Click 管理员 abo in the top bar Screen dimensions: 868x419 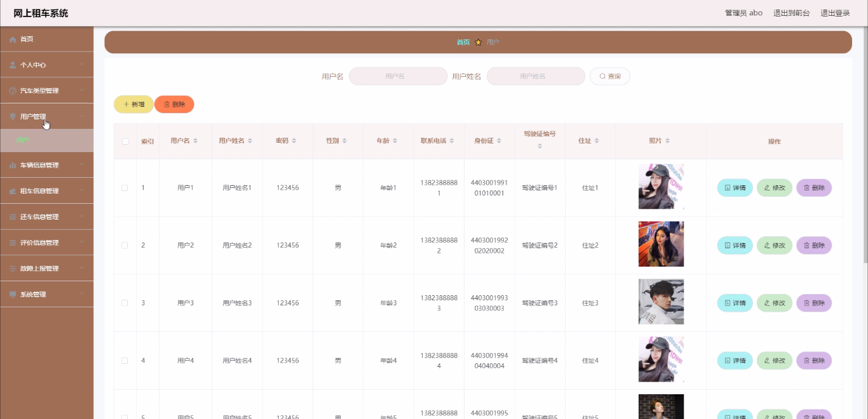point(743,13)
